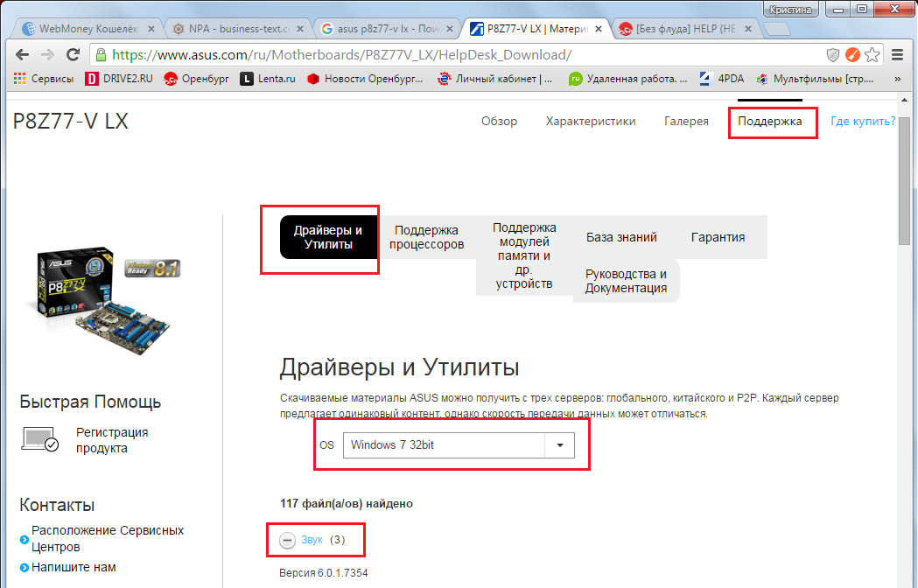Open a new browser tab

(777, 29)
